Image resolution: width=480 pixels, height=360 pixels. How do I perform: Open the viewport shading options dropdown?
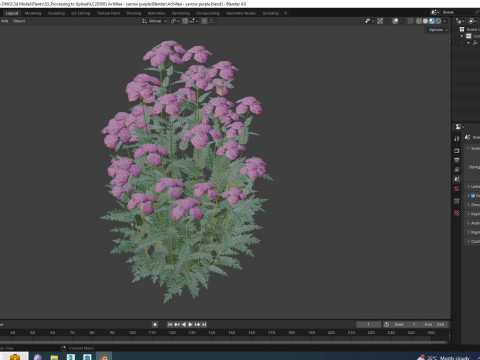click(x=445, y=21)
